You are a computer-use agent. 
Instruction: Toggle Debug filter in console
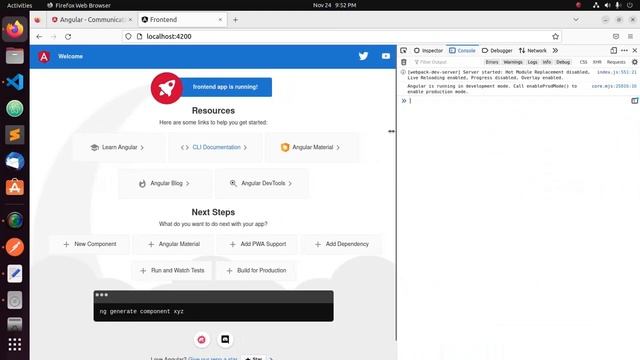tap(563, 62)
